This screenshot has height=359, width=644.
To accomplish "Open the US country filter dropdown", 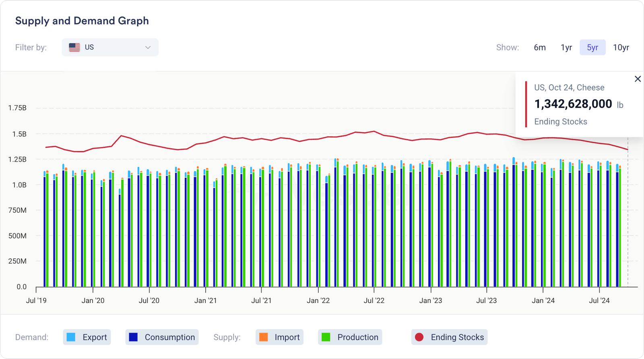I will click(110, 47).
